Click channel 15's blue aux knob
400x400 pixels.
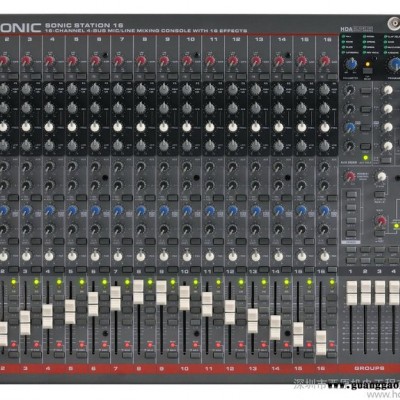point(301,210)
